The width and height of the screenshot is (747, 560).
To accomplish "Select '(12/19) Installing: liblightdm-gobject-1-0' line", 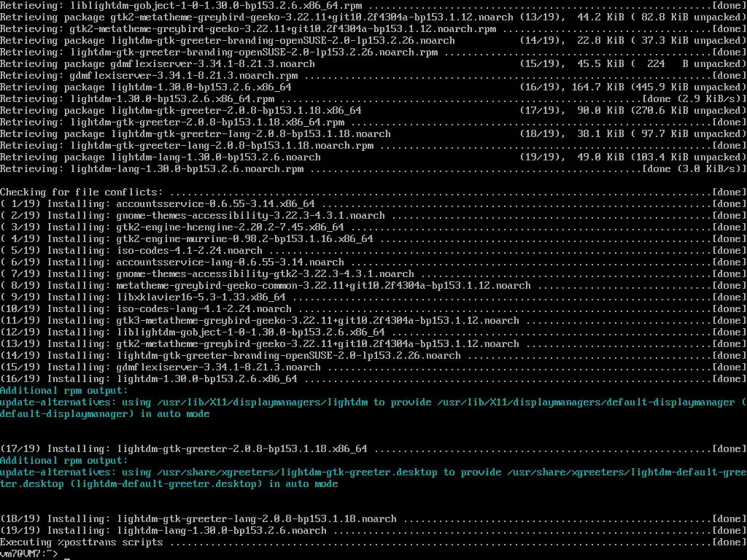I will click(373, 332).
